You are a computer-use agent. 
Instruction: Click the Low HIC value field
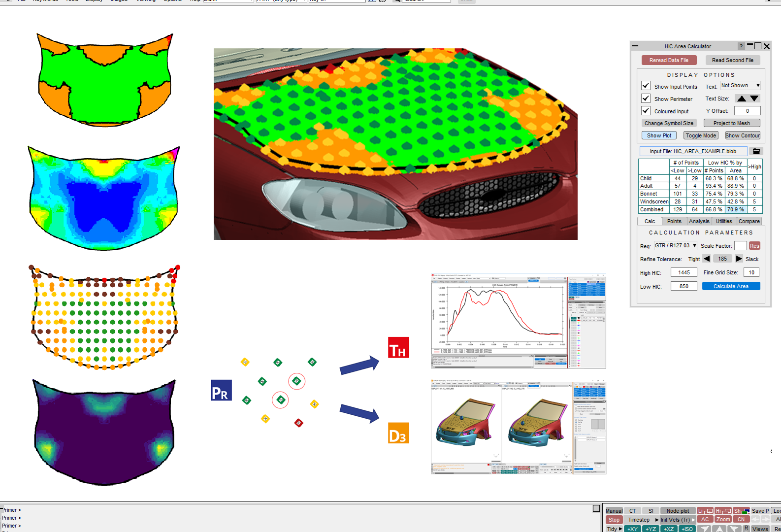point(684,286)
